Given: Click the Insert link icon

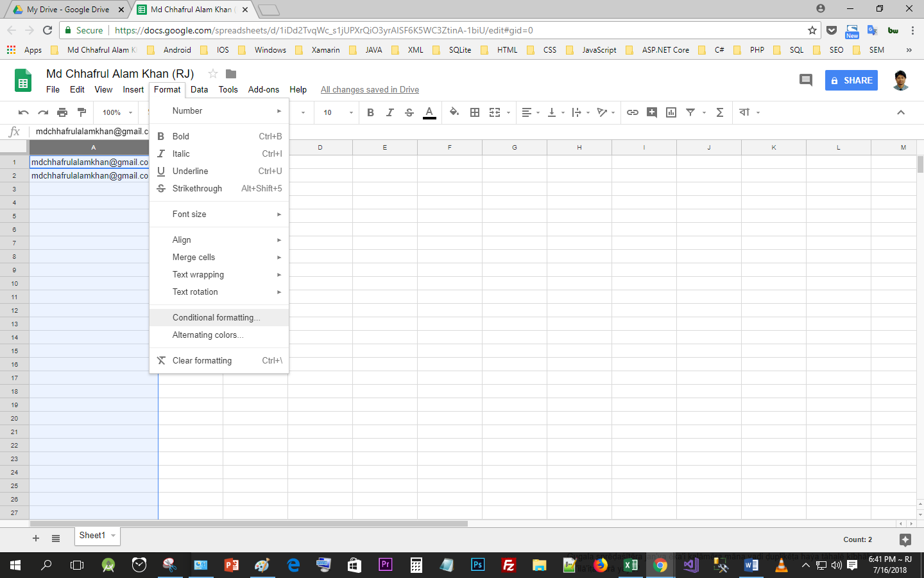Looking at the screenshot, I should coord(633,112).
